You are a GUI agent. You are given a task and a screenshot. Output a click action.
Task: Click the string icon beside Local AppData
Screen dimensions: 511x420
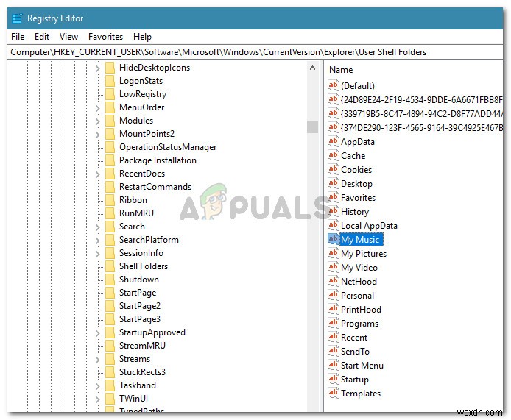[333, 225]
